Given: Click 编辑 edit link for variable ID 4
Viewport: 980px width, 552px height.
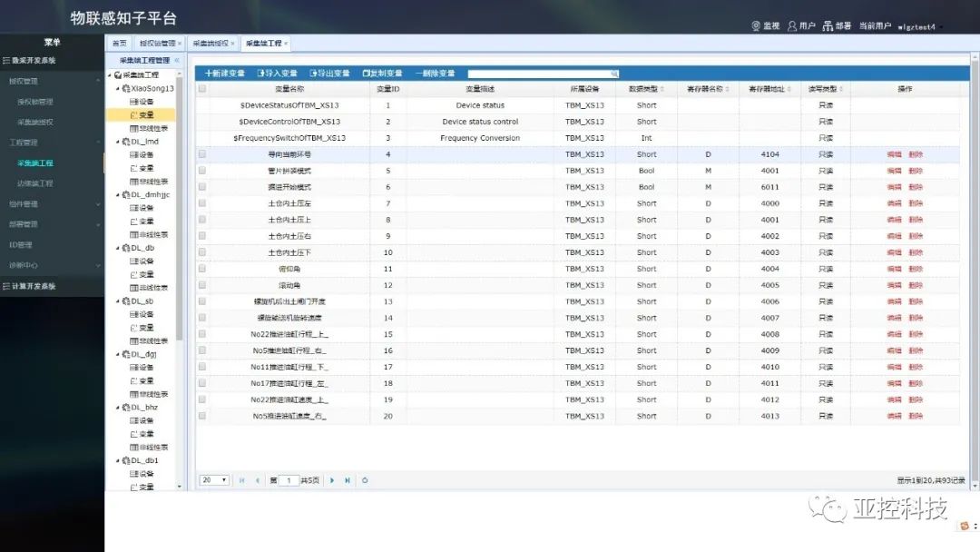Looking at the screenshot, I should 895,154.
